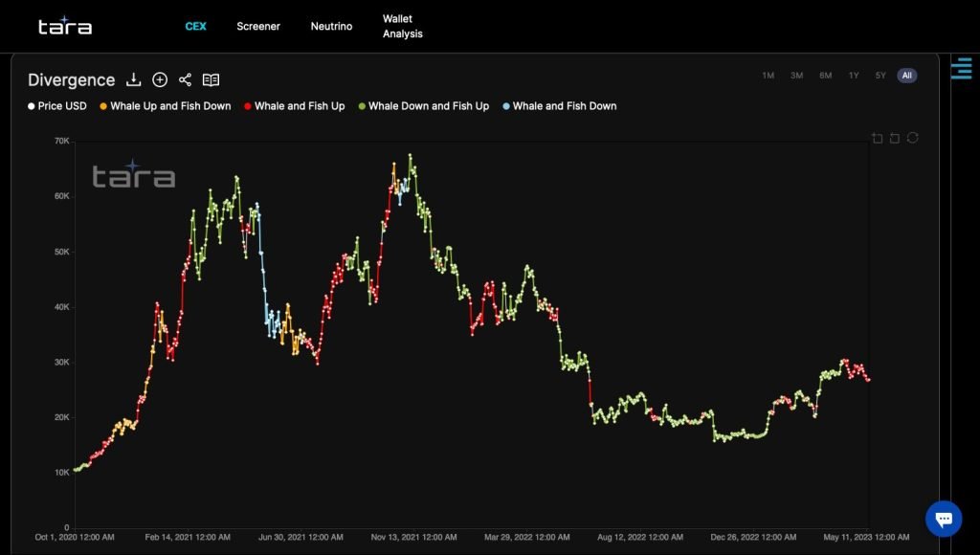Go to Wallet Analysis

click(402, 26)
